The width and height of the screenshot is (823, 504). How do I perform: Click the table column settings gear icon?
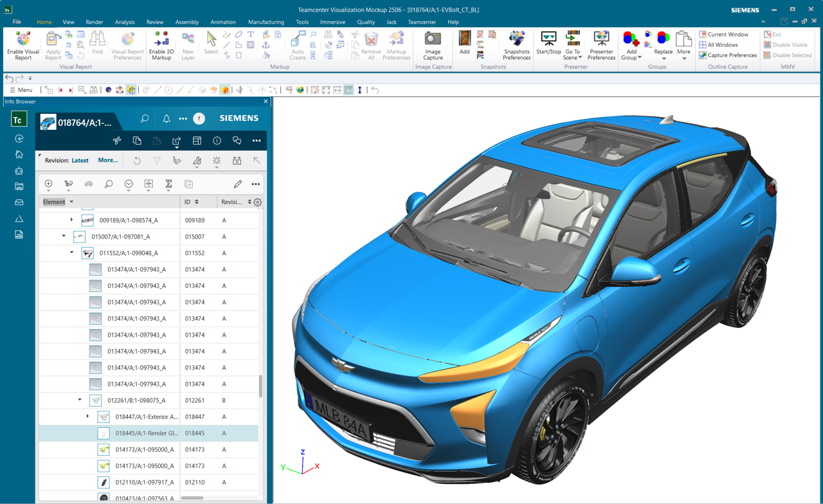257,203
